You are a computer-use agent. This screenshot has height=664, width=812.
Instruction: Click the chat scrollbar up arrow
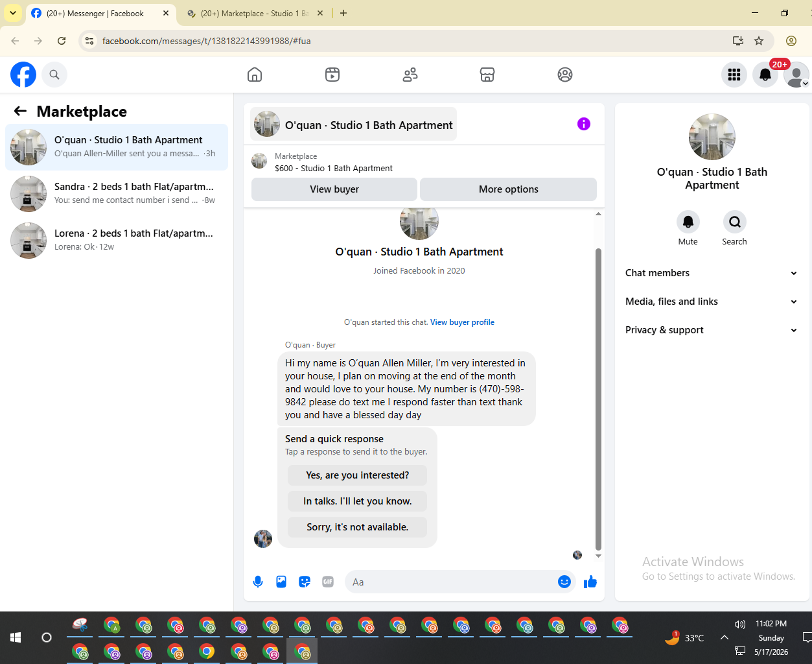(x=598, y=213)
